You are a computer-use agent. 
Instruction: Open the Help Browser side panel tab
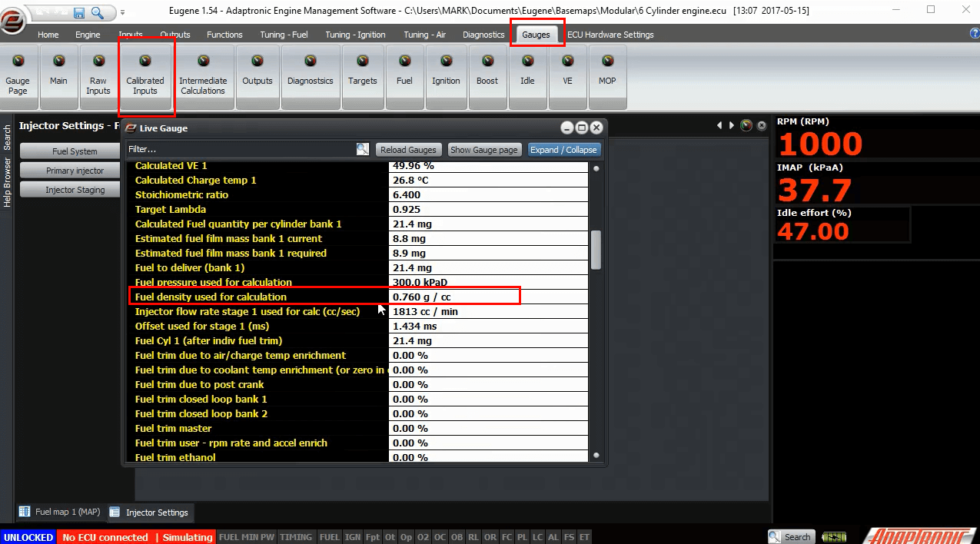click(7, 182)
